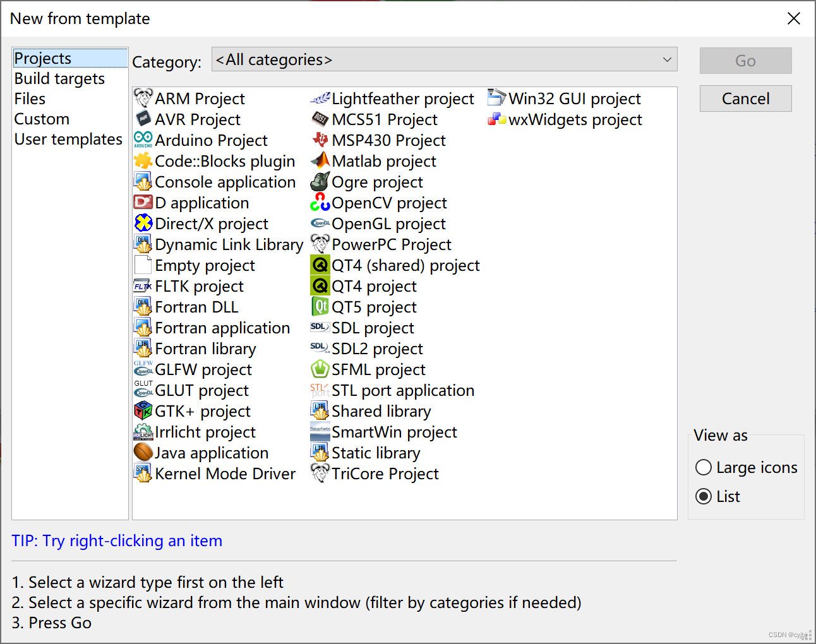Select the GLUT project text label
816x644 pixels.
tap(202, 390)
